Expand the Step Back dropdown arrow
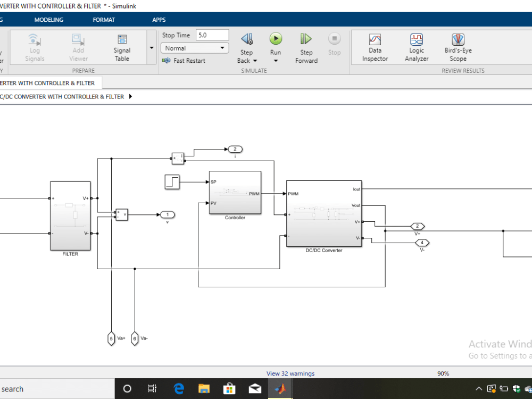Screen dimensions: 532x399 (x=255, y=61)
